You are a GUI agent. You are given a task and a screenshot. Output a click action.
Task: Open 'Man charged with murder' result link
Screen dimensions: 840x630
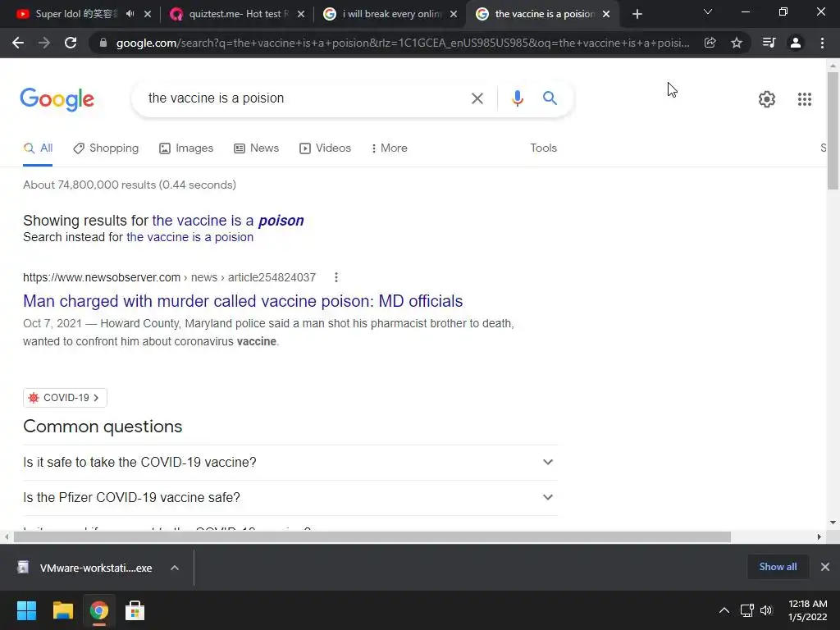click(x=243, y=301)
